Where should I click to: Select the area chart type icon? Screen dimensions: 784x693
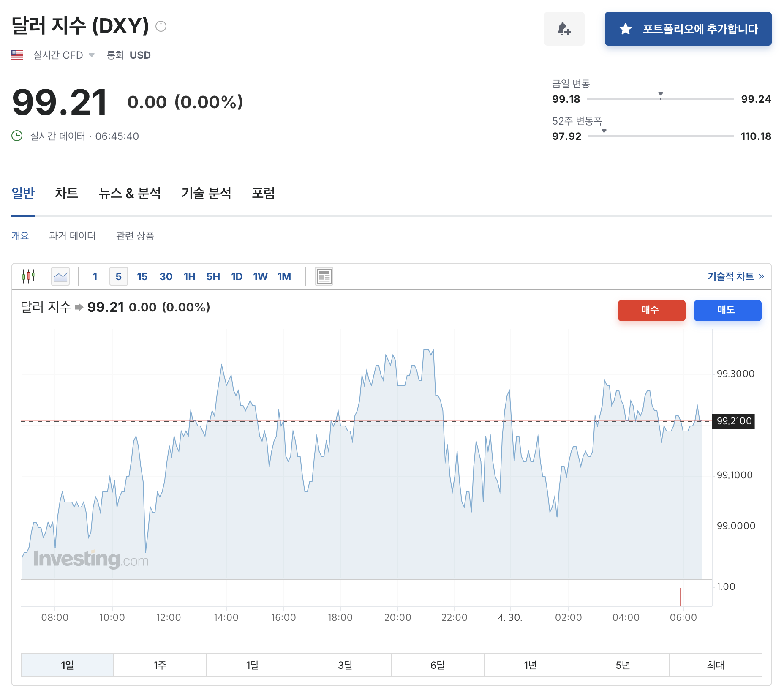coord(60,276)
